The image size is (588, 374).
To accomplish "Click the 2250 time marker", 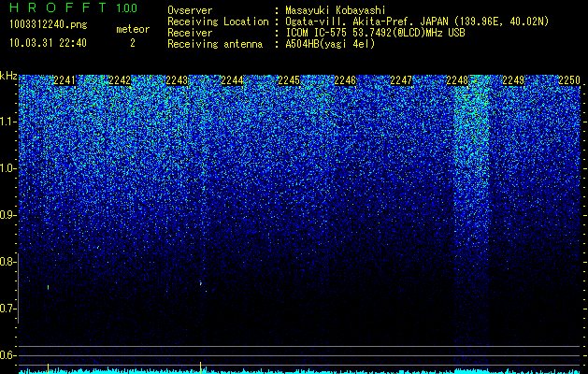I will (569, 80).
